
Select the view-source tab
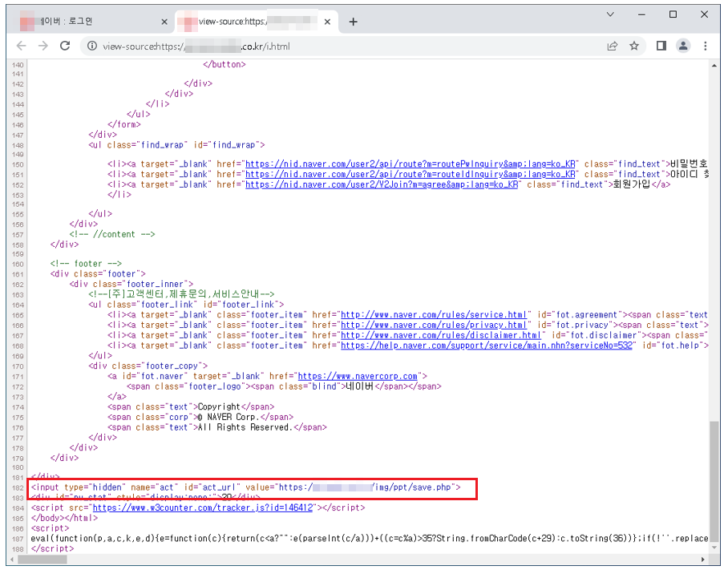(x=257, y=22)
